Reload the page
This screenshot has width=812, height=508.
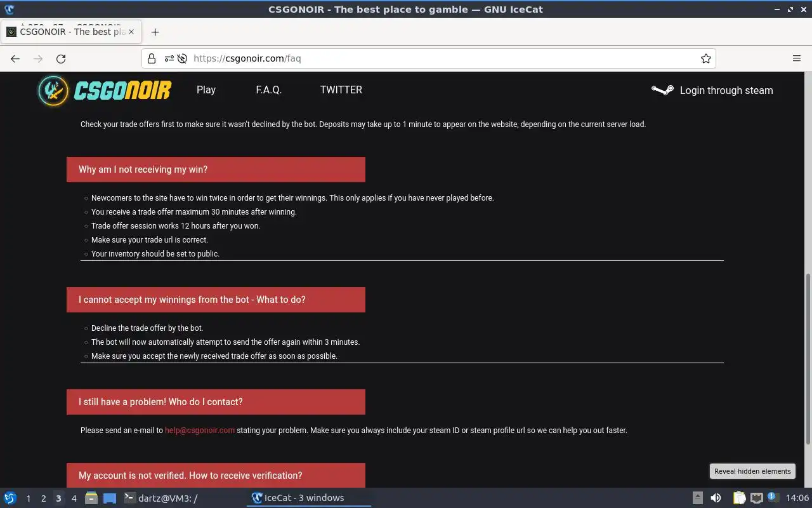coord(61,58)
